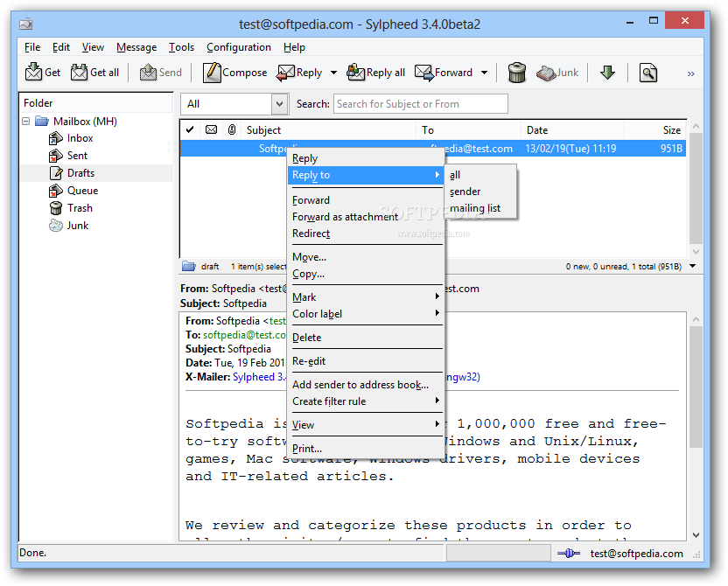Sort by the To column header
728x586 pixels.
click(x=468, y=130)
